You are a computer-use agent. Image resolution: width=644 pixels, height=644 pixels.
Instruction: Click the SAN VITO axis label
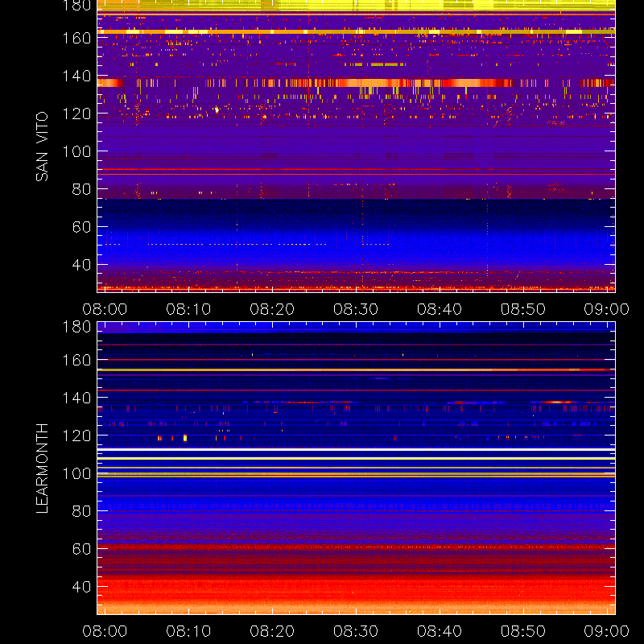coord(42,147)
